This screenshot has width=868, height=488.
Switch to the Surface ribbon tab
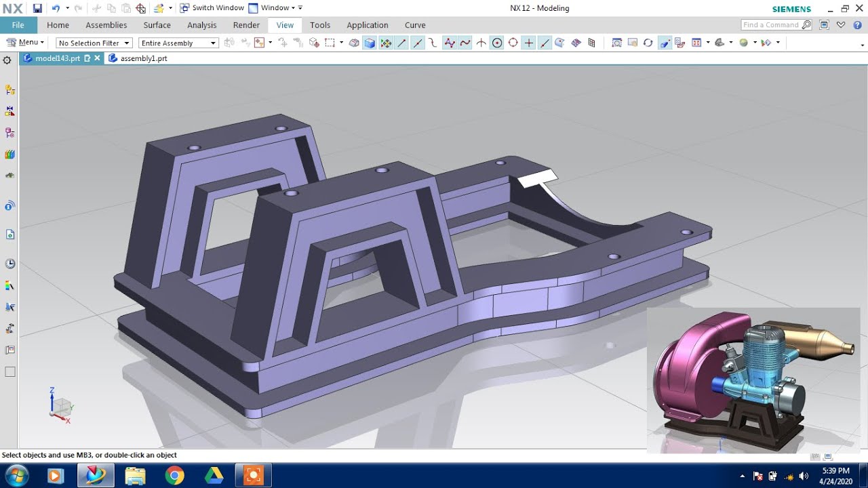click(x=157, y=25)
